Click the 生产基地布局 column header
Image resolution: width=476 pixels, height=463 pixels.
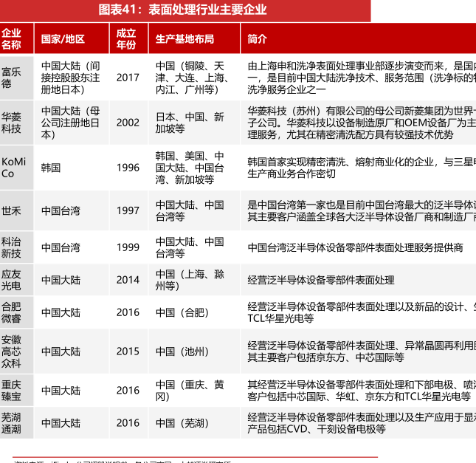pos(184,39)
